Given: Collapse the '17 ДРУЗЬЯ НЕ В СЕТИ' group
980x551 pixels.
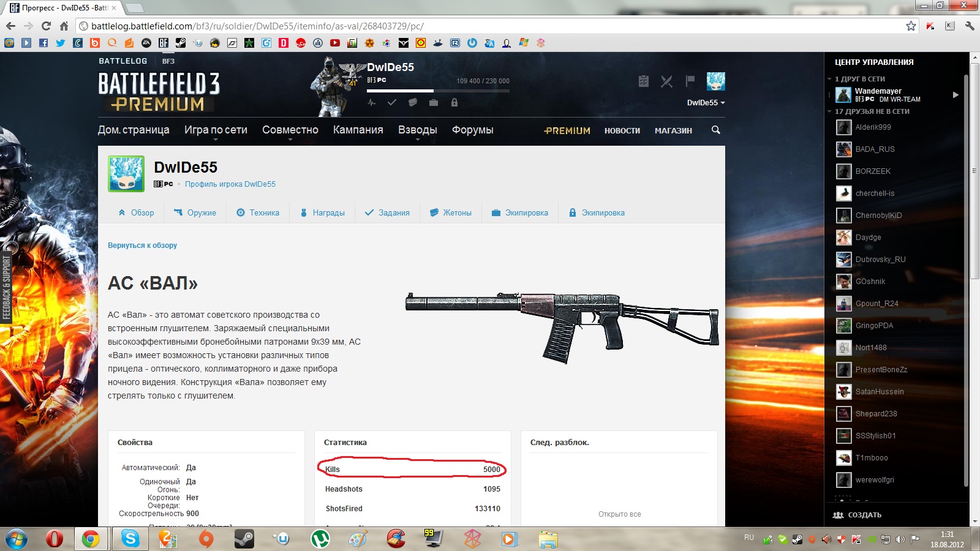Looking at the screenshot, I should click(x=829, y=111).
